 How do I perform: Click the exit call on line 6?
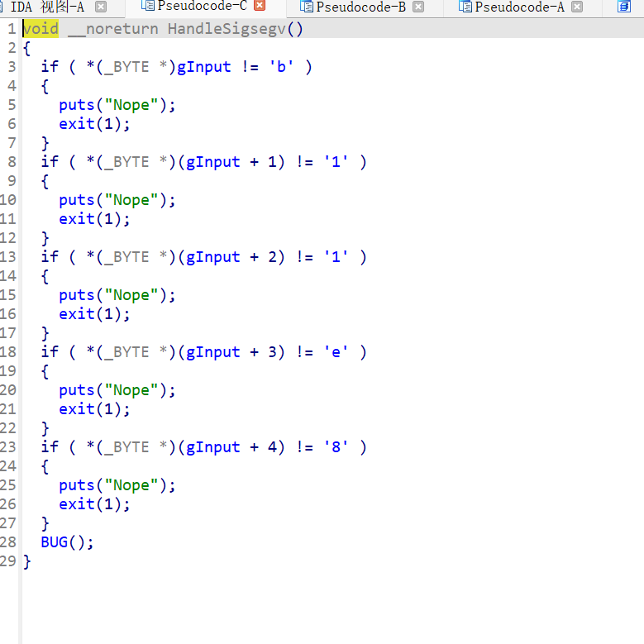coord(77,124)
